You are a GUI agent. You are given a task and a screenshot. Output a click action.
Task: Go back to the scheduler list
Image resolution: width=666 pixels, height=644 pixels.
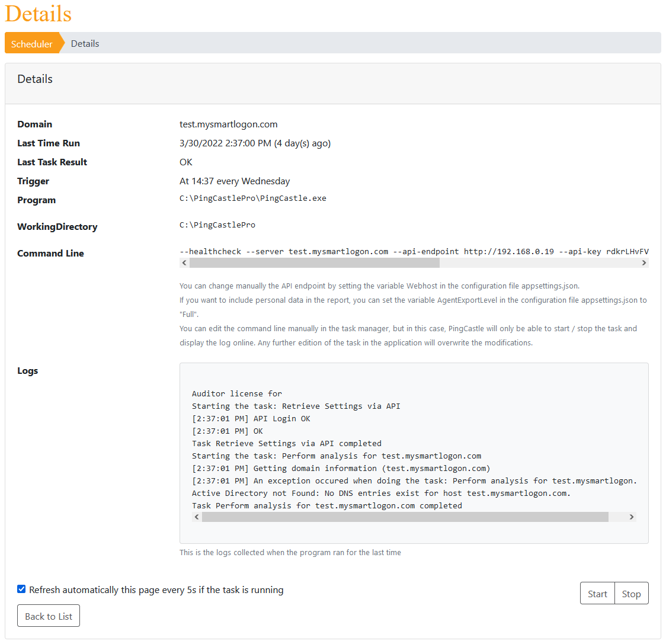pos(49,616)
